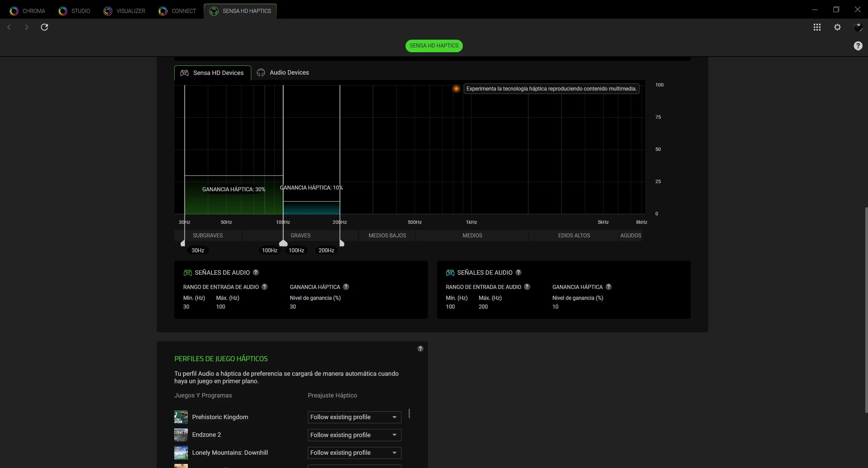Click the right panel Máx. value 200
Image resolution: width=868 pixels, height=468 pixels.
[x=483, y=307]
